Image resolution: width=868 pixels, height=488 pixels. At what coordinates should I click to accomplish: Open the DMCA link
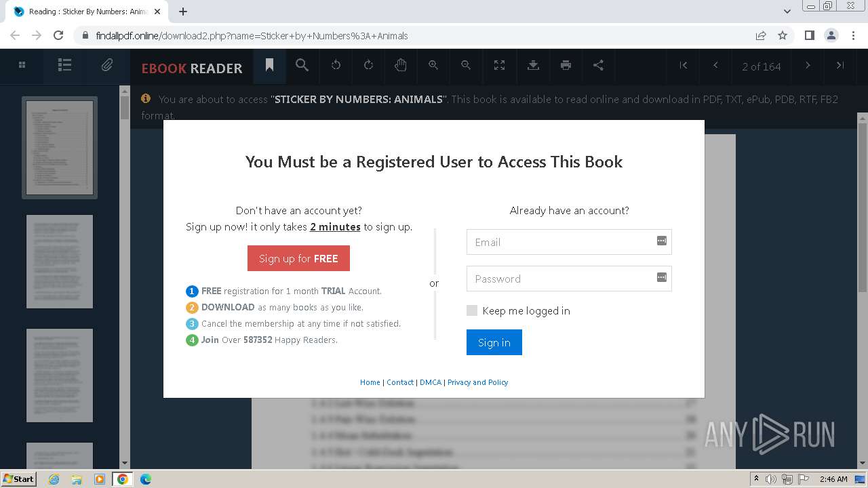431,382
